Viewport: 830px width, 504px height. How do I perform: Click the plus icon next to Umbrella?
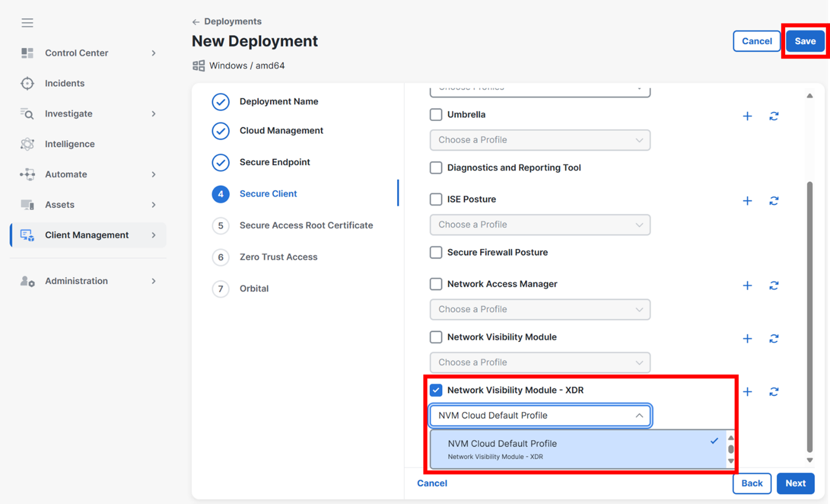click(747, 116)
